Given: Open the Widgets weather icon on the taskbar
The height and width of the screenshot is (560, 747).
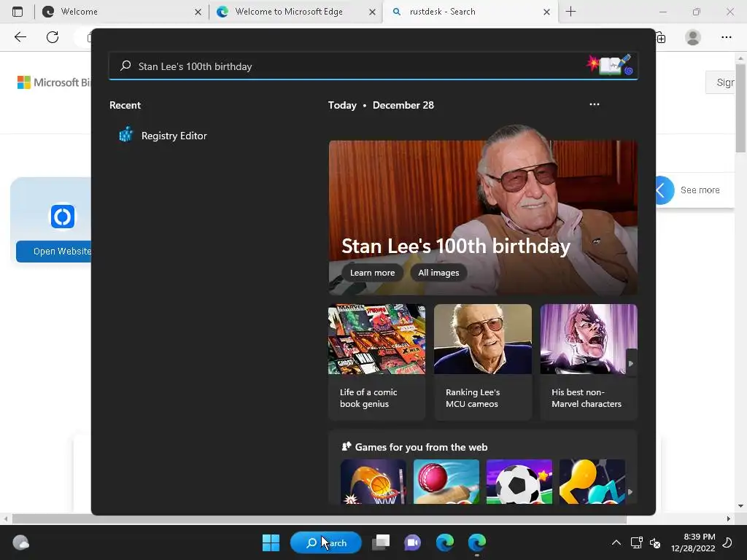Looking at the screenshot, I should (x=20, y=542).
